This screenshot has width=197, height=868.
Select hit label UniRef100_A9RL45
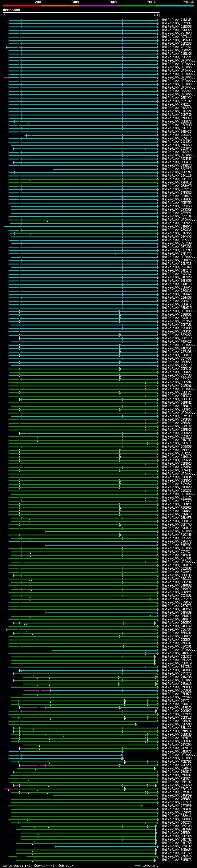176,30
